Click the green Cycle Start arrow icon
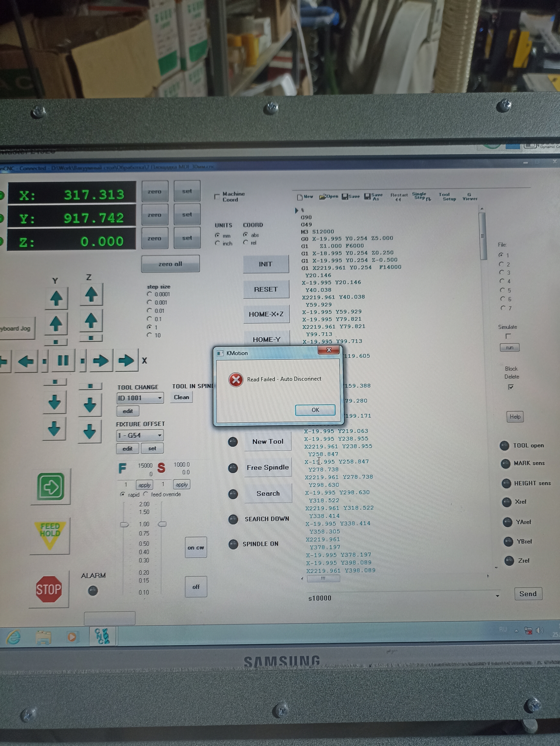Viewport: 560px width, 746px height. (x=51, y=487)
